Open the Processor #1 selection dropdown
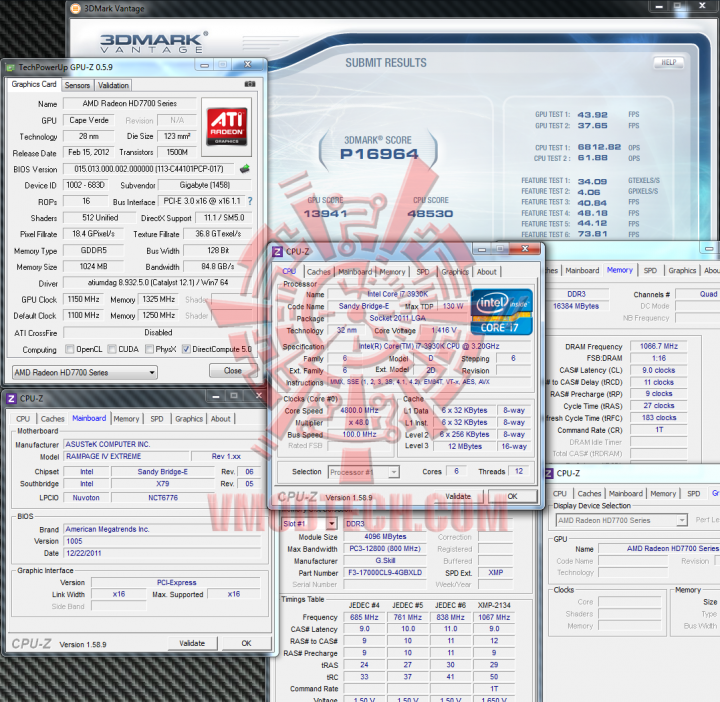720x702 pixels. click(364, 472)
